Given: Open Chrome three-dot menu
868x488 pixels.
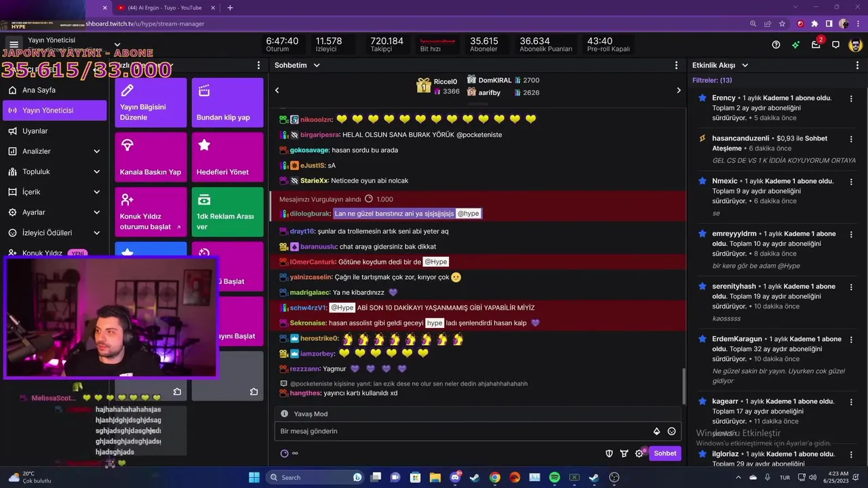Looking at the screenshot, I should pos(857,24).
